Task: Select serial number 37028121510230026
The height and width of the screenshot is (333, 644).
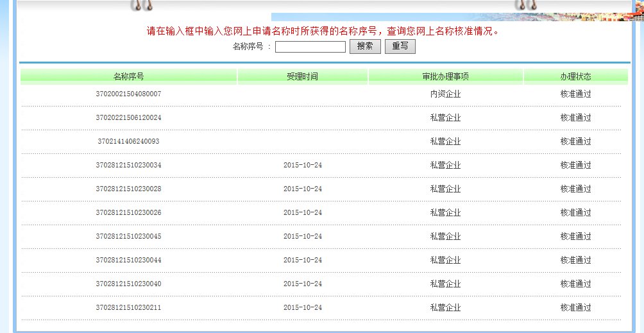Action: (x=128, y=212)
